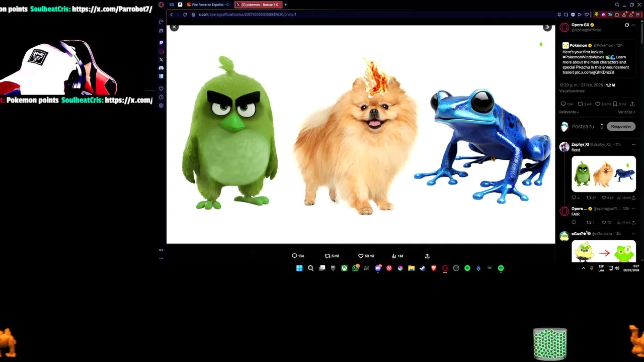The width and height of the screenshot is (644, 362).
Task: Open Twitch in the Opera sidebar
Action: click(x=161, y=43)
